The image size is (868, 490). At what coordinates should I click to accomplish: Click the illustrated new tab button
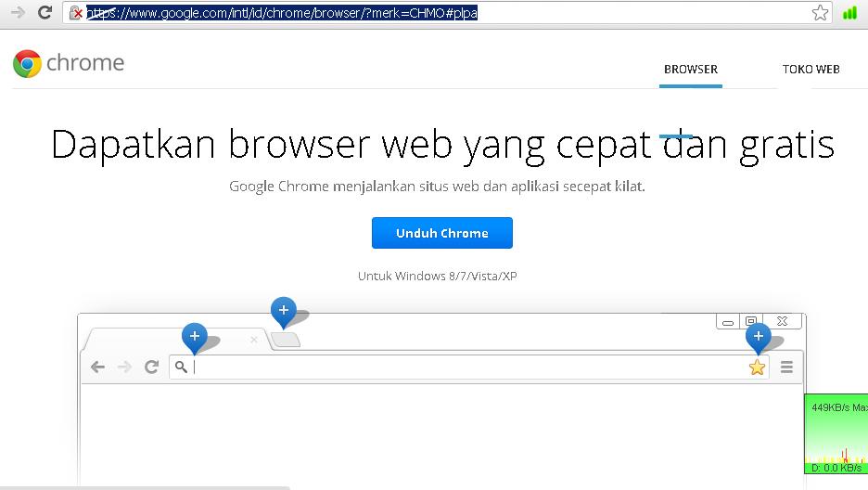pos(286,340)
